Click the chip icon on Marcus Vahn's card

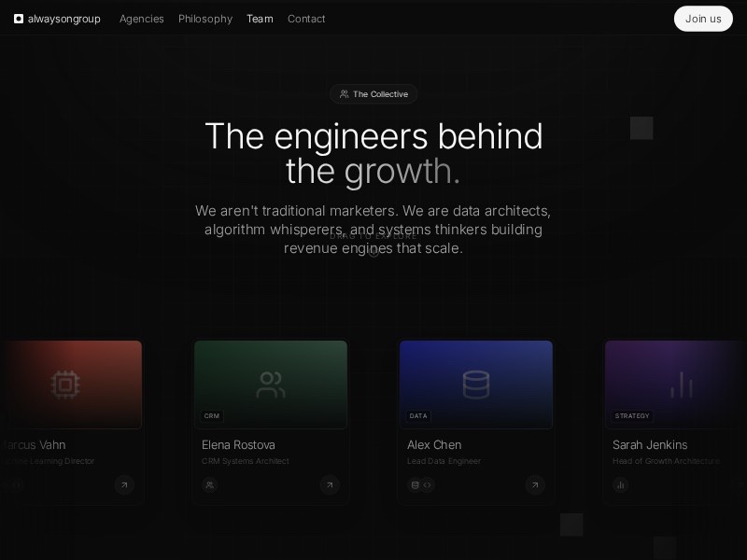tap(65, 385)
